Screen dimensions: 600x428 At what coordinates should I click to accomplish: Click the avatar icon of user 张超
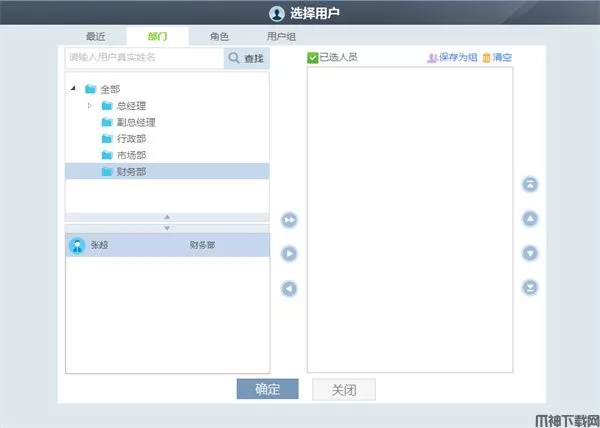pos(77,245)
